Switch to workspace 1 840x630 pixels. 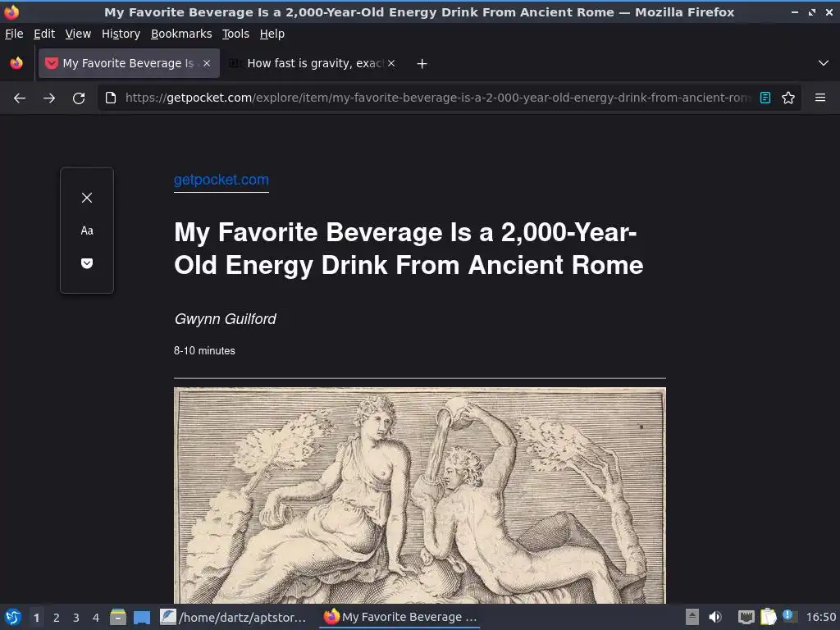(x=36, y=618)
